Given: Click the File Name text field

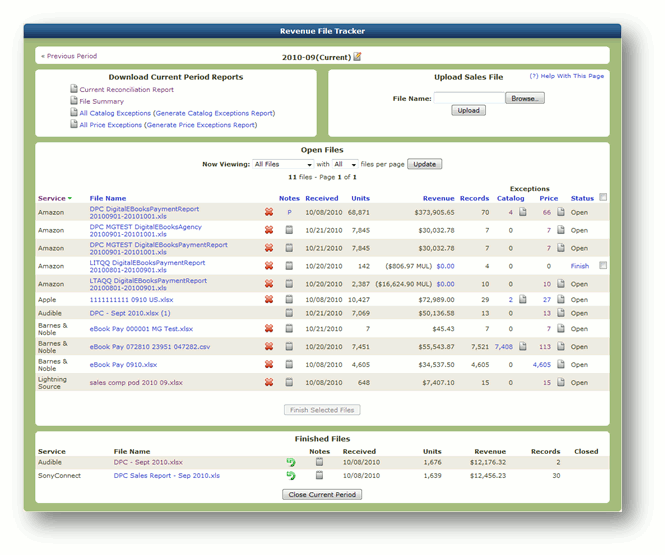Looking at the screenshot, I should point(469,98).
